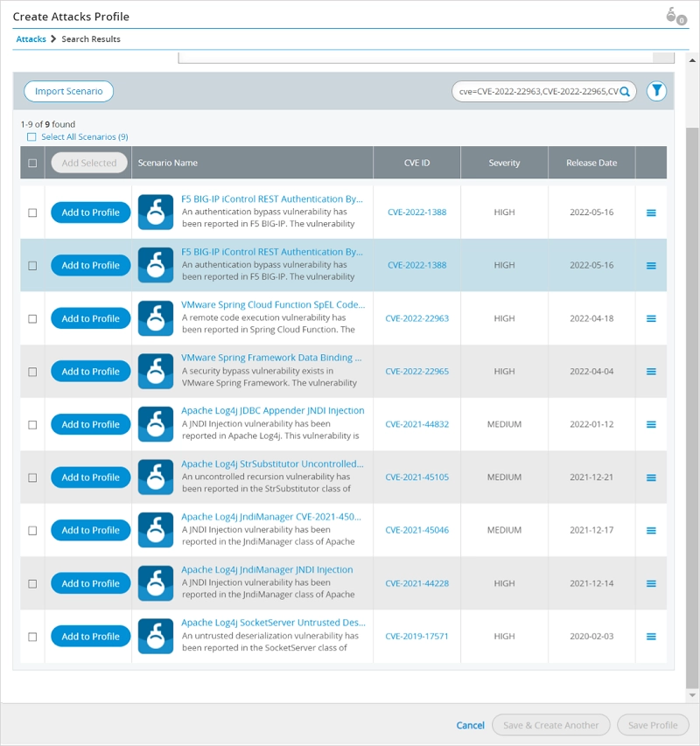Screen dimensions: 700x746
Task: Click the bomb icon with counter badge
Action: (675, 16)
